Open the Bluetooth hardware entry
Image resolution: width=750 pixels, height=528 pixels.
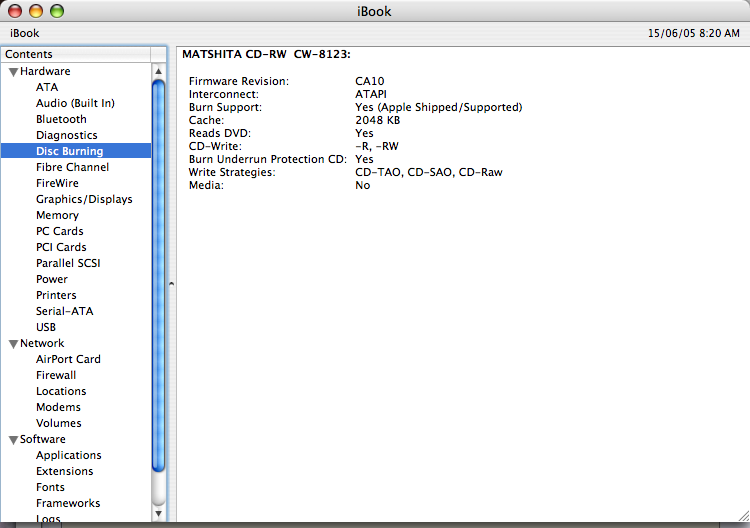tap(61, 119)
